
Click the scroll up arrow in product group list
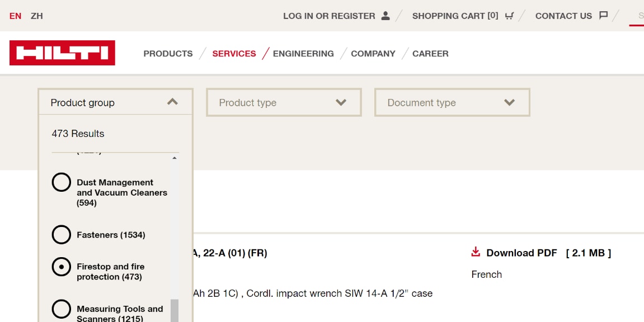coord(175,158)
